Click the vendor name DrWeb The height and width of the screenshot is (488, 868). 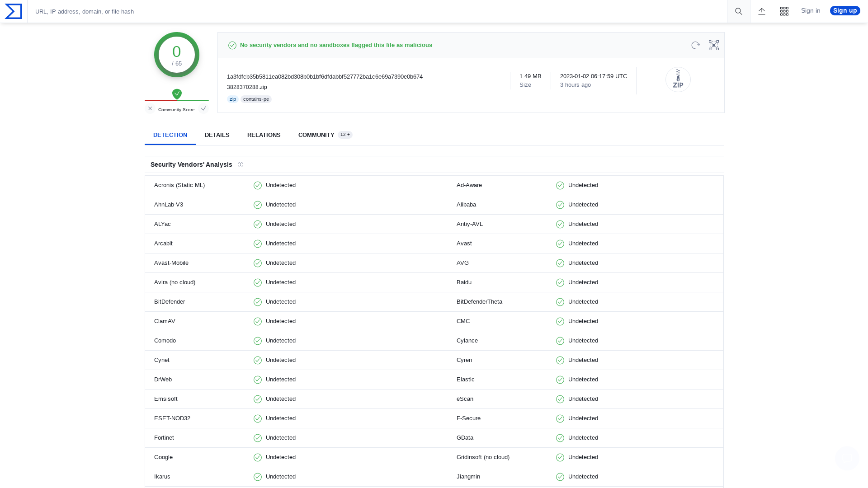coord(163,380)
